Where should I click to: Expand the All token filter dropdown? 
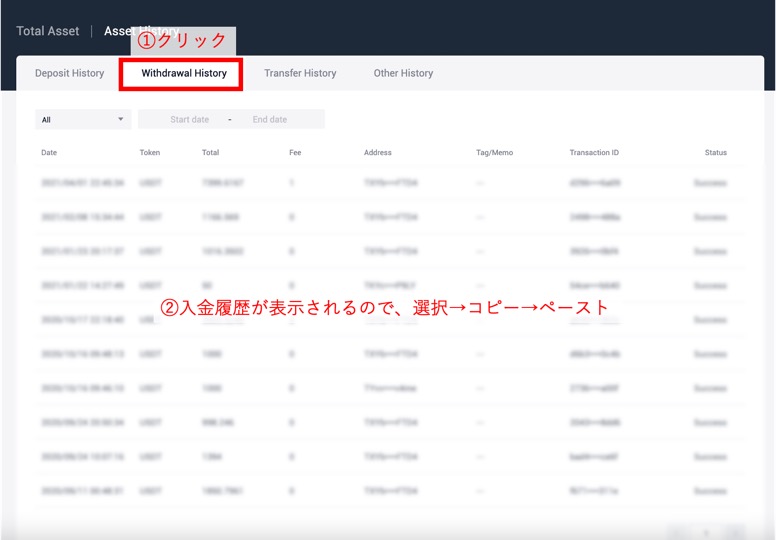coord(83,119)
